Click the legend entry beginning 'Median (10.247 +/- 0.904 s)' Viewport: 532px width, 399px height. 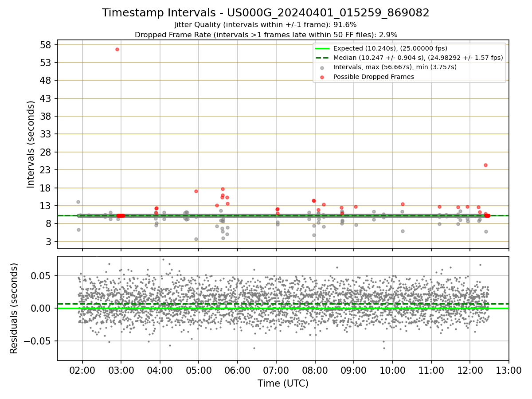click(x=418, y=58)
